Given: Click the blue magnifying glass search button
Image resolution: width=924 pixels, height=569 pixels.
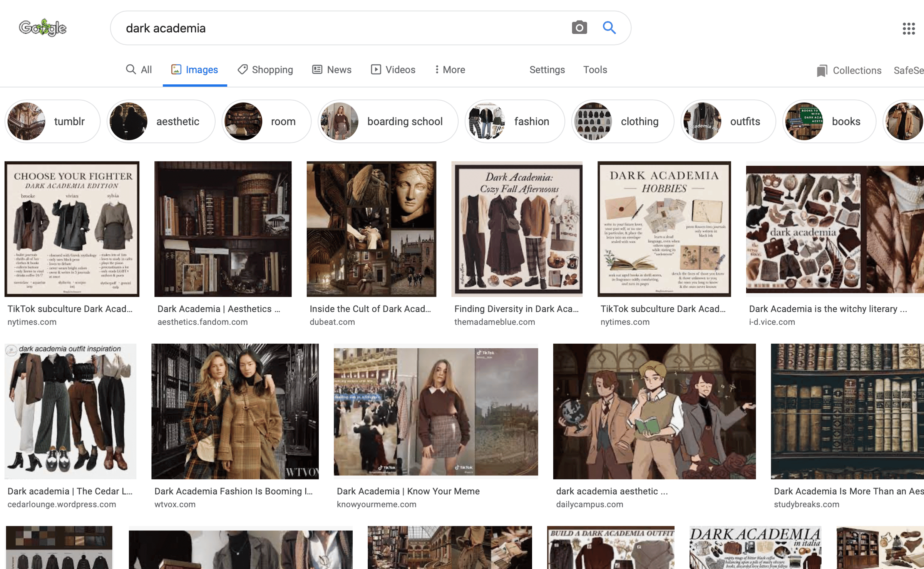Looking at the screenshot, I should pyautogui.click(x=609, y=28).
